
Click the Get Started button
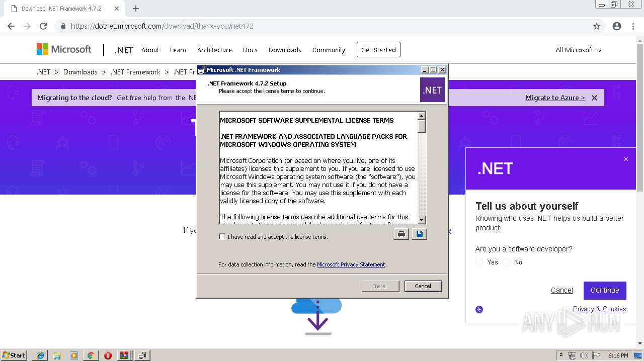click(x=378, y=50)
